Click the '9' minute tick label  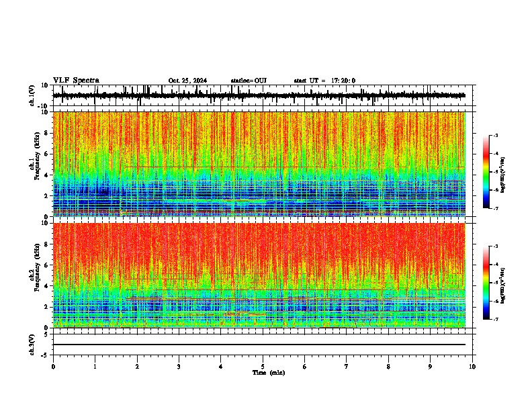coord(430,367)
